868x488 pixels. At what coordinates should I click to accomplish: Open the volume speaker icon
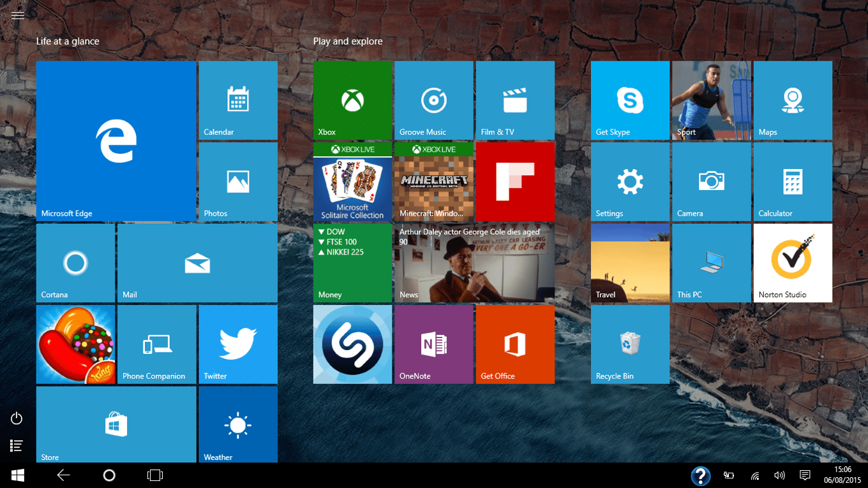pos(779,475)
